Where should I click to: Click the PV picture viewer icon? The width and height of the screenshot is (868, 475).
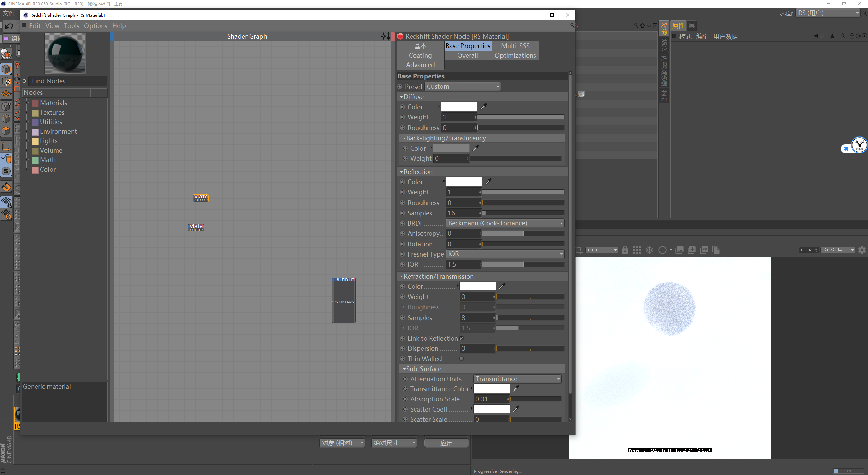pos(704,250)
